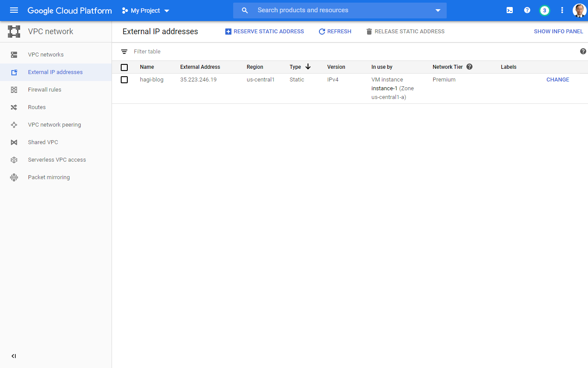This screenshot has height=368, width=588.
Task: Show the info panel
Action: pos(558,32)
